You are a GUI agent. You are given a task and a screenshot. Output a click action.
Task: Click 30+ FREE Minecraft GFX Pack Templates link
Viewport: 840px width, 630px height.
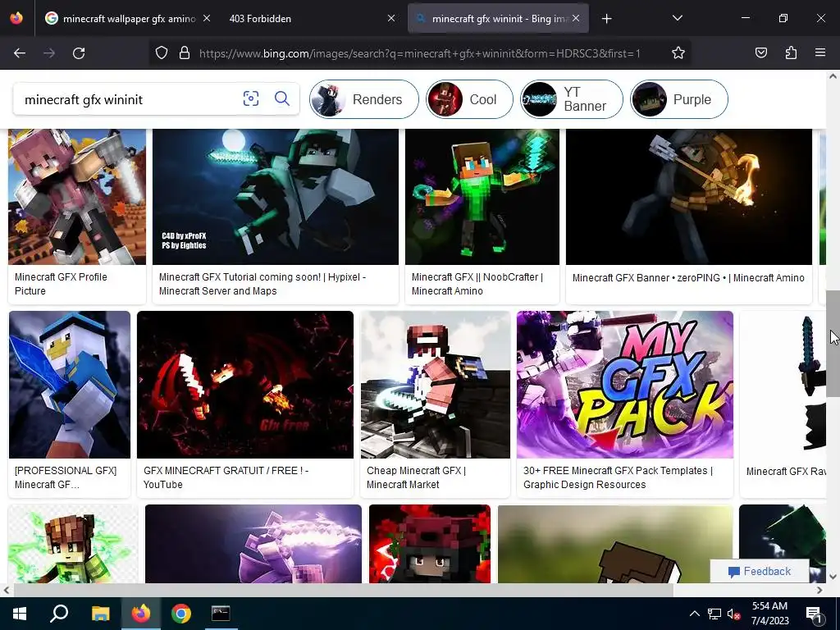(x=619, y=477)
